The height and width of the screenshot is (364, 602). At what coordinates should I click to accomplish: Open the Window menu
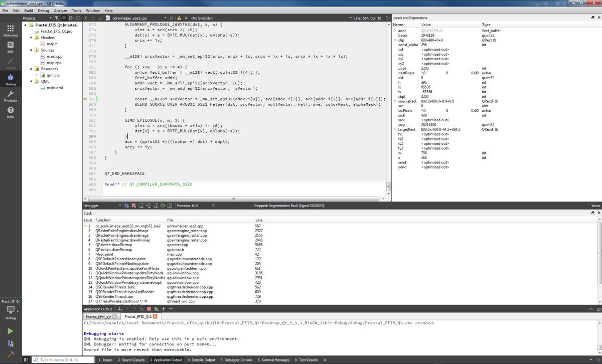[93, 10]
